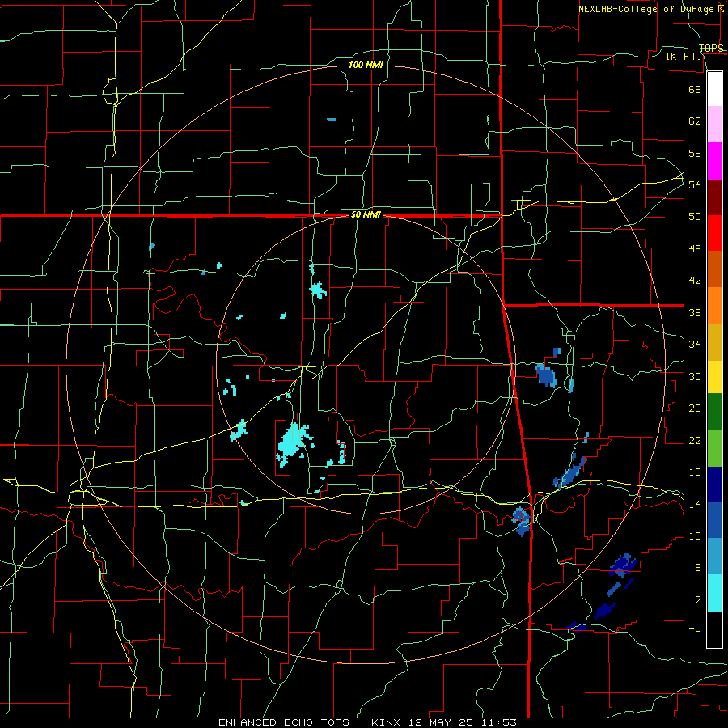
Task: Click the dark green legend swatch
Action: [x=714, y=412]
